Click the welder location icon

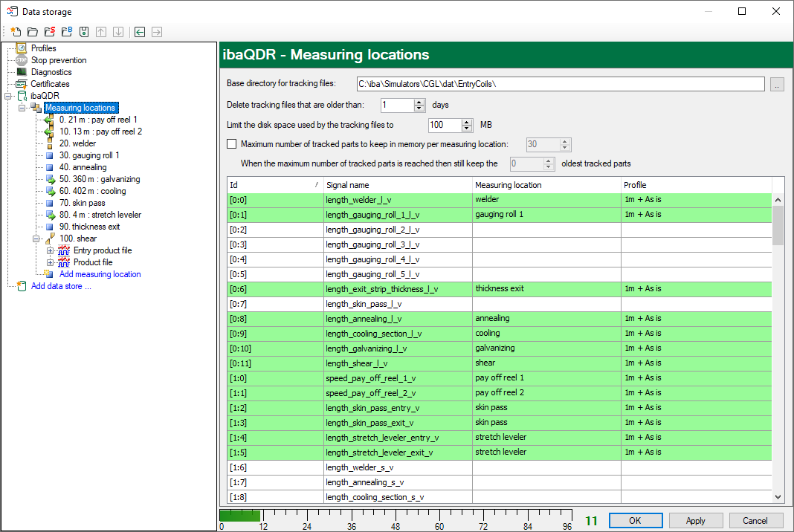[x=50, y=143]
